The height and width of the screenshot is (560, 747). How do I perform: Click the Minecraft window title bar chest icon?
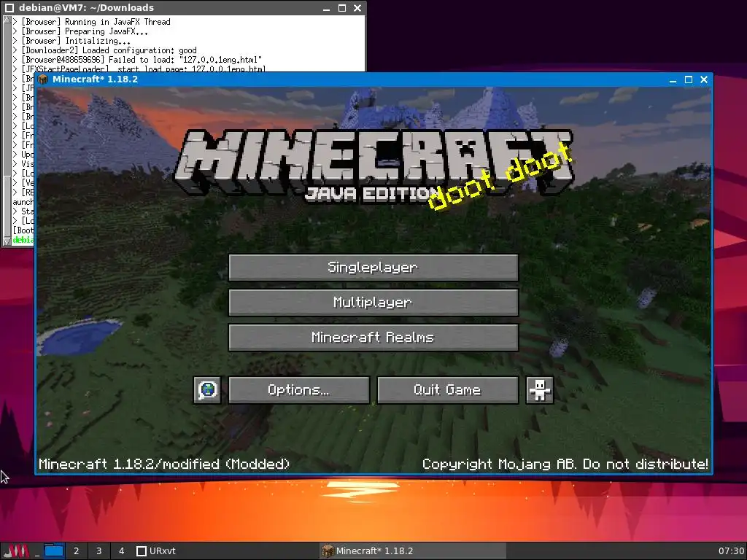[43, 79]
